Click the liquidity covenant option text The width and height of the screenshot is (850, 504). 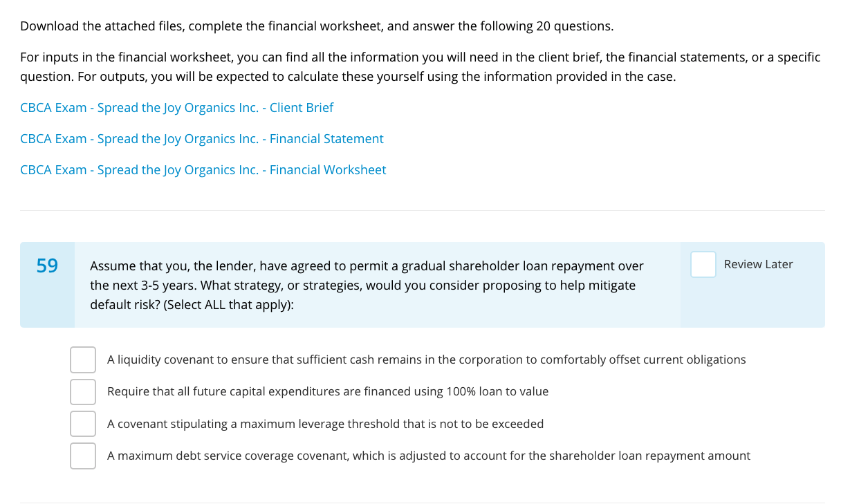(426, 360)
